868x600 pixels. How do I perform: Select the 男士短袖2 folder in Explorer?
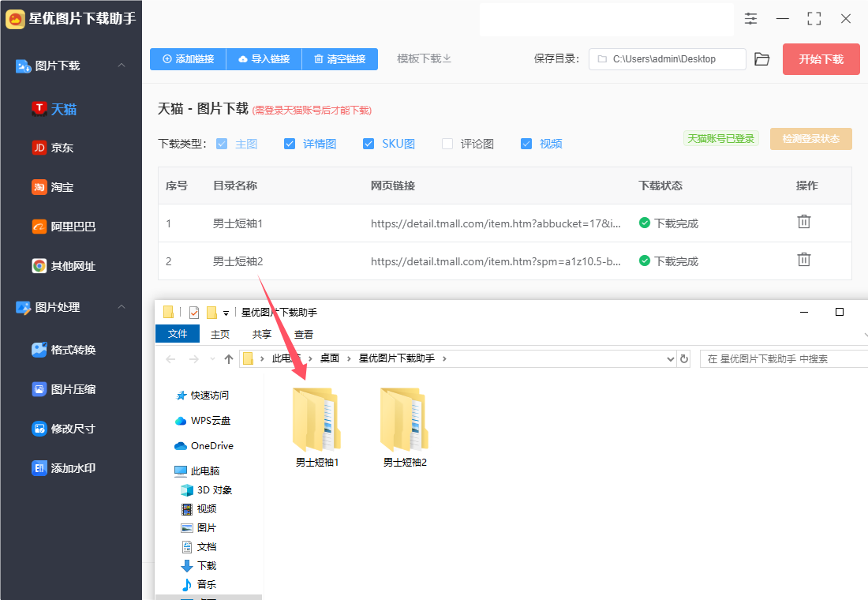click(405, 428)
